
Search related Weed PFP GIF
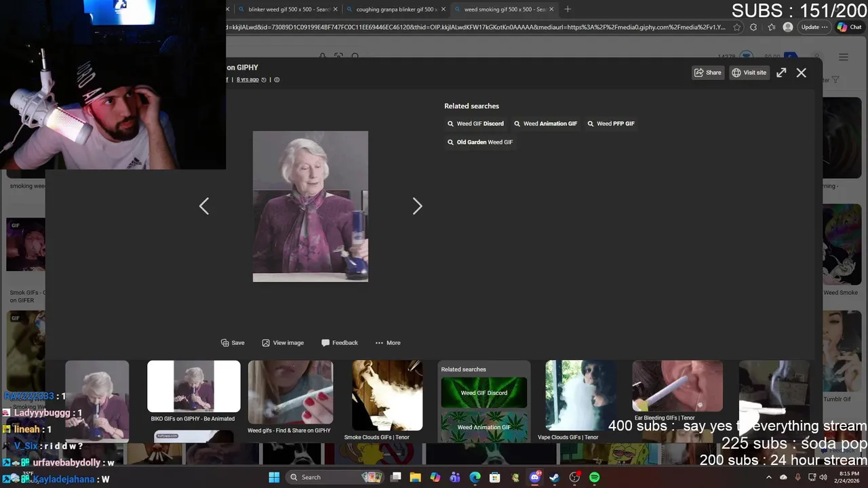[x=611, y=124]
